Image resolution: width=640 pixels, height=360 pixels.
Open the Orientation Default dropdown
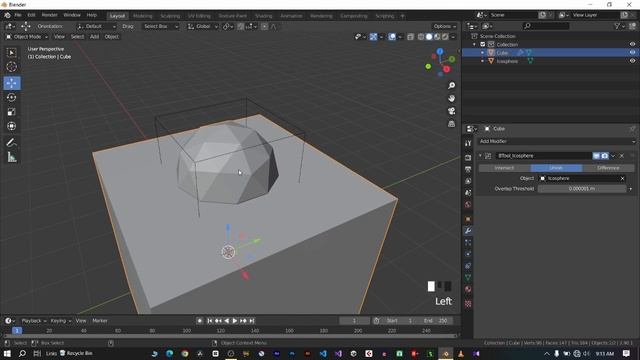(96, 26)
